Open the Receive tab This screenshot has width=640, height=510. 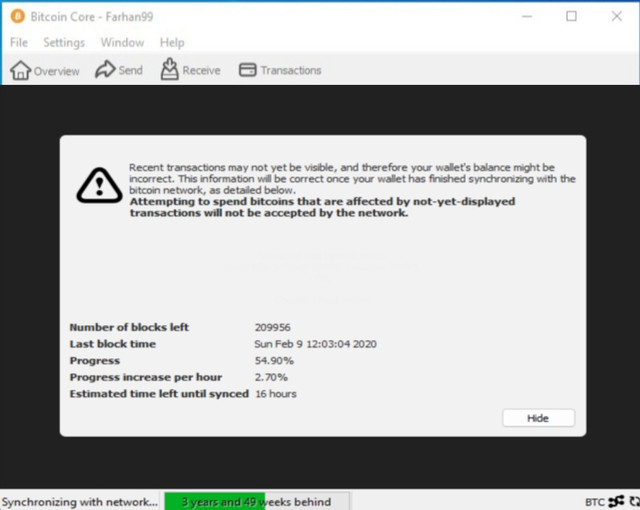point(190,70)
